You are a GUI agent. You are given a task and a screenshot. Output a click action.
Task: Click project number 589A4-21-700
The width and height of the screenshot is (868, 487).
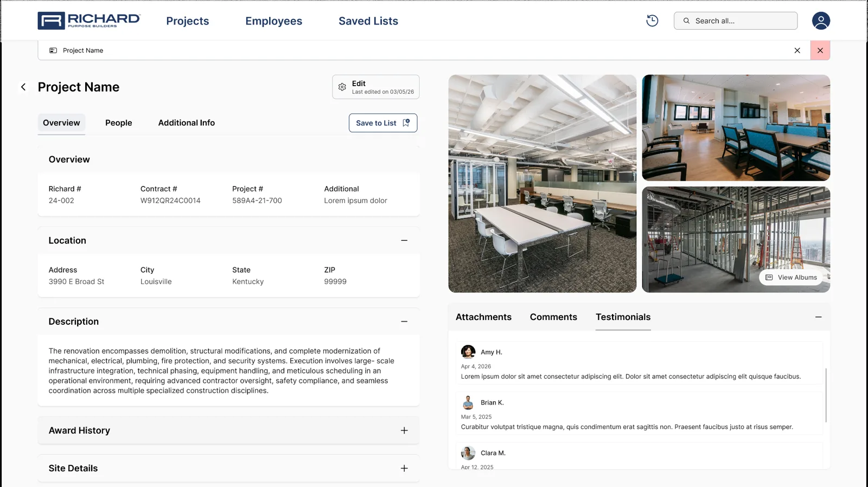257,201
